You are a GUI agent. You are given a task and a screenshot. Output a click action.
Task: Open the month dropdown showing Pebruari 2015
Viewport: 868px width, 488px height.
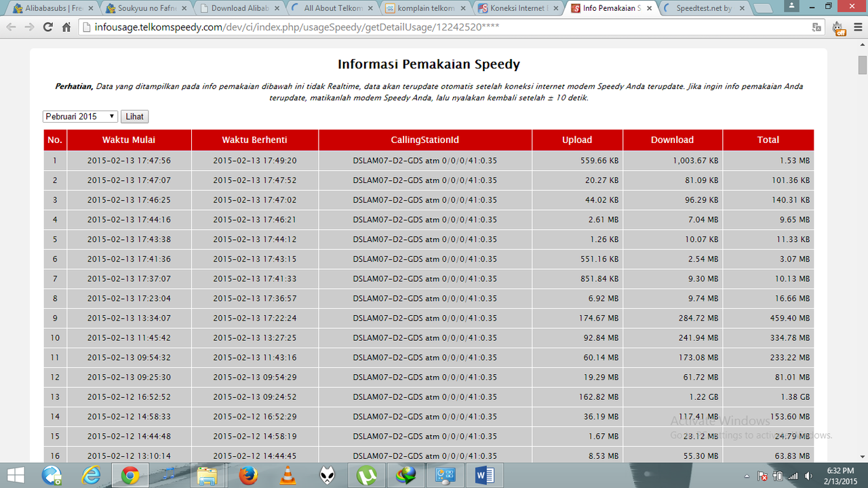(x=80, y=117)
